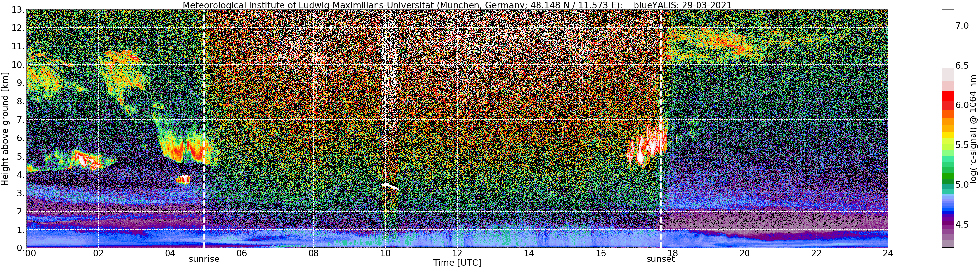Click the colorbar tick label '5.5'
This screenshot has height=269, width=980.
(x=962, y=145)
